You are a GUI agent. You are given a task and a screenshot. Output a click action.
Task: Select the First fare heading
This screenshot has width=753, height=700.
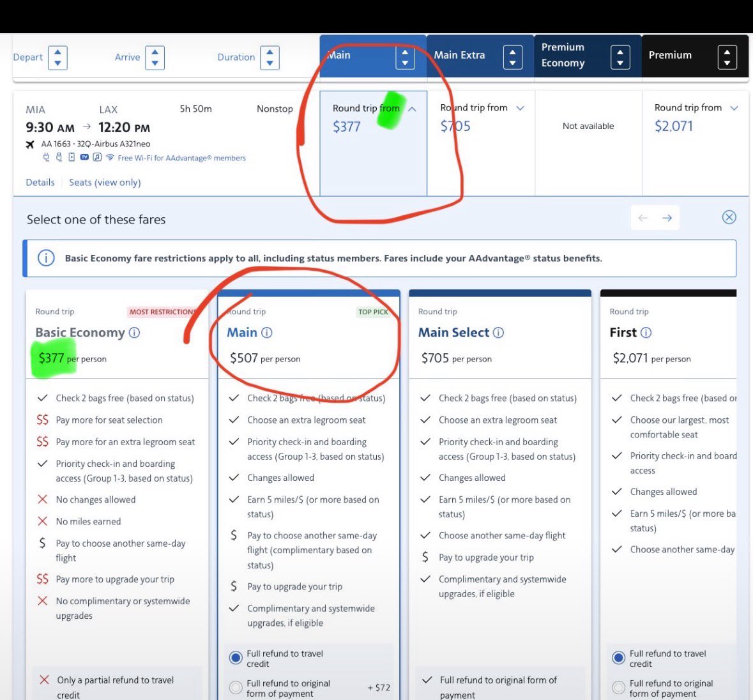tap(623, 333)
